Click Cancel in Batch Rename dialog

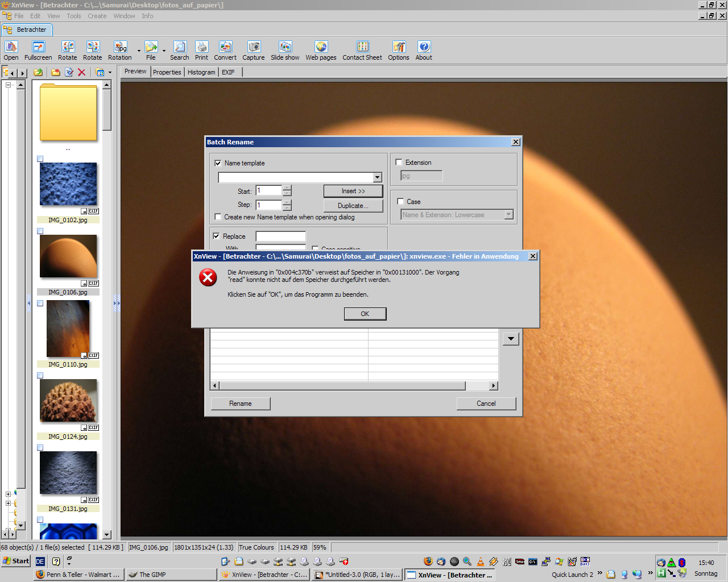[x=486, y=404]
